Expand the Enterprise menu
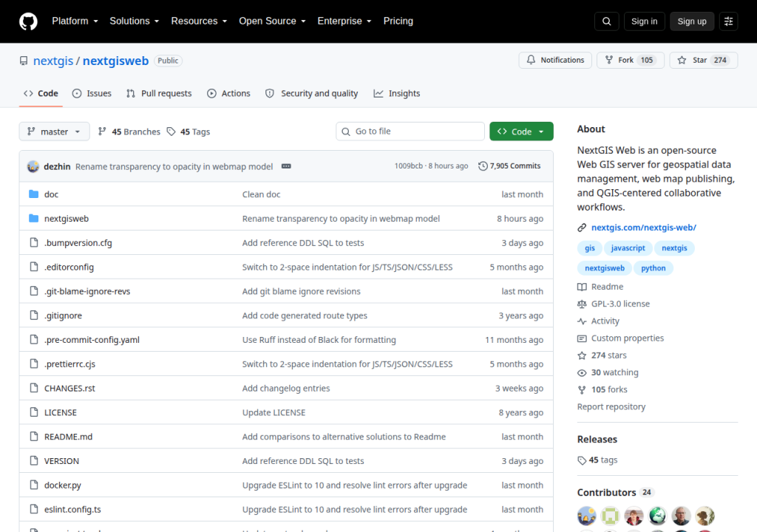 (344, 21)
